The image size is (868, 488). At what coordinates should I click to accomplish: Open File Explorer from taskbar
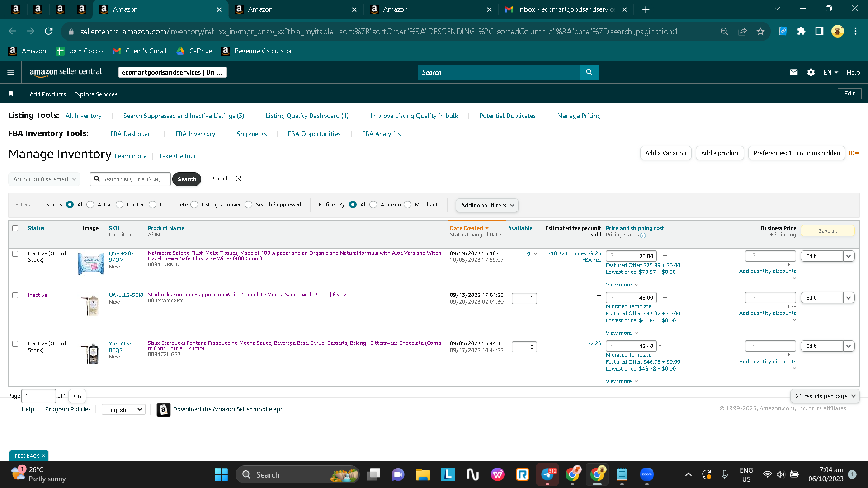pos(423,474)
